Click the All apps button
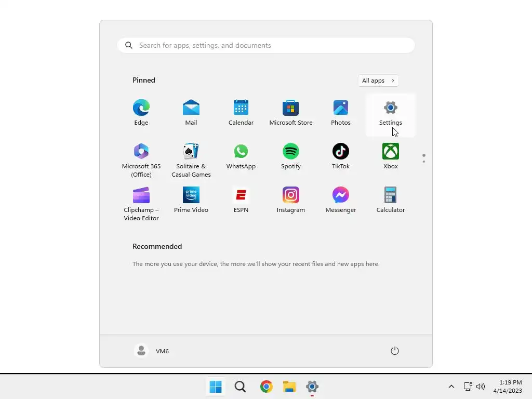 (x=378, y=81)
